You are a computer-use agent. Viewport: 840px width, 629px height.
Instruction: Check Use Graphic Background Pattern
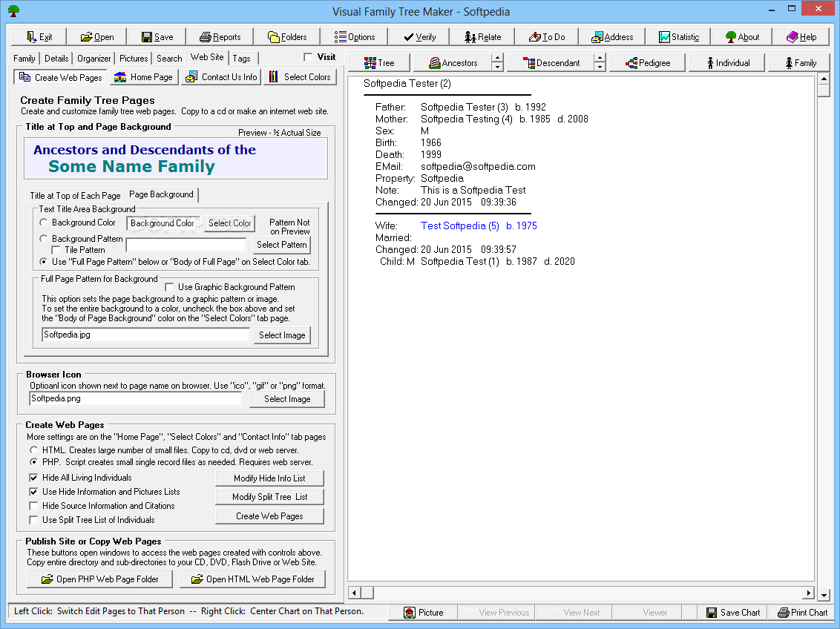click(169, 287)
